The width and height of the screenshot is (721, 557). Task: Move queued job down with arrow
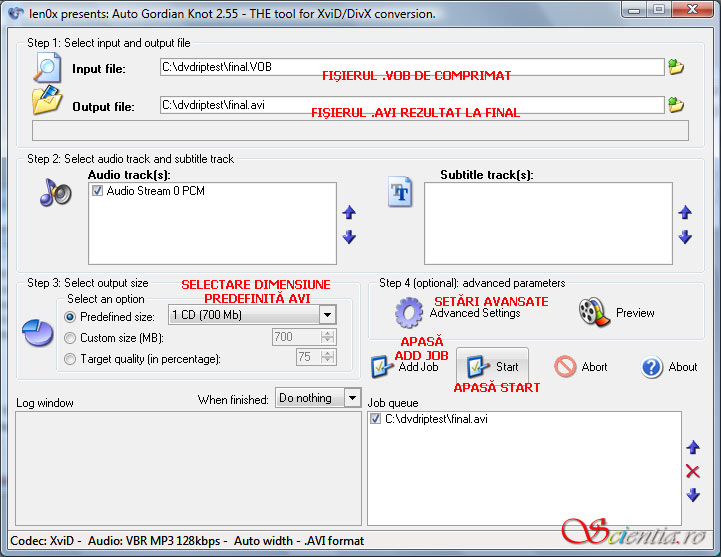pos(693,495)
